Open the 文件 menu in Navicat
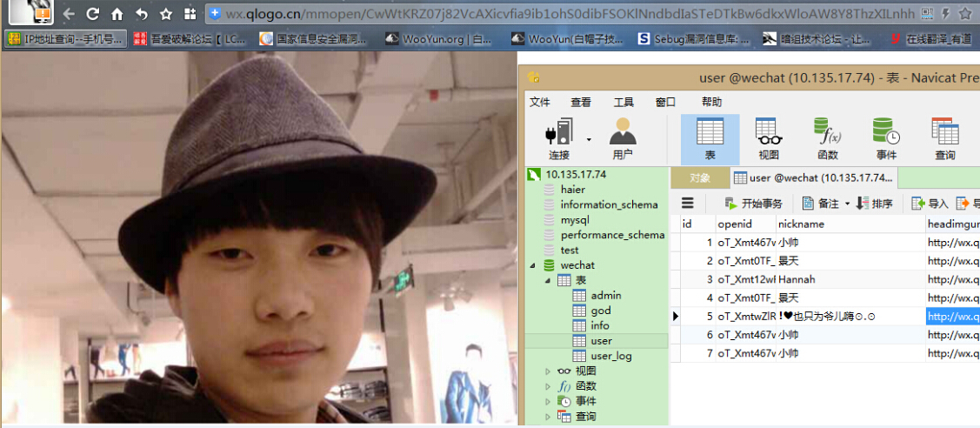The image size is (980, 428). [540, 103]
